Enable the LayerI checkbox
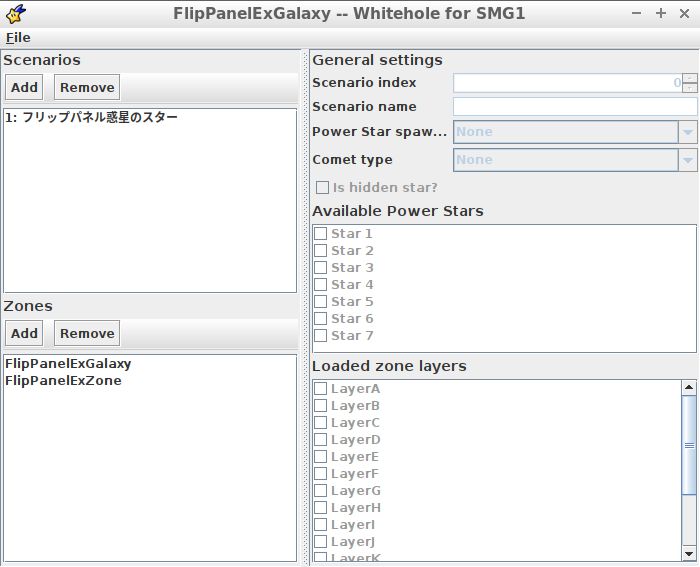The width and height of the screenshot is (700, 567). pos(321,524)
